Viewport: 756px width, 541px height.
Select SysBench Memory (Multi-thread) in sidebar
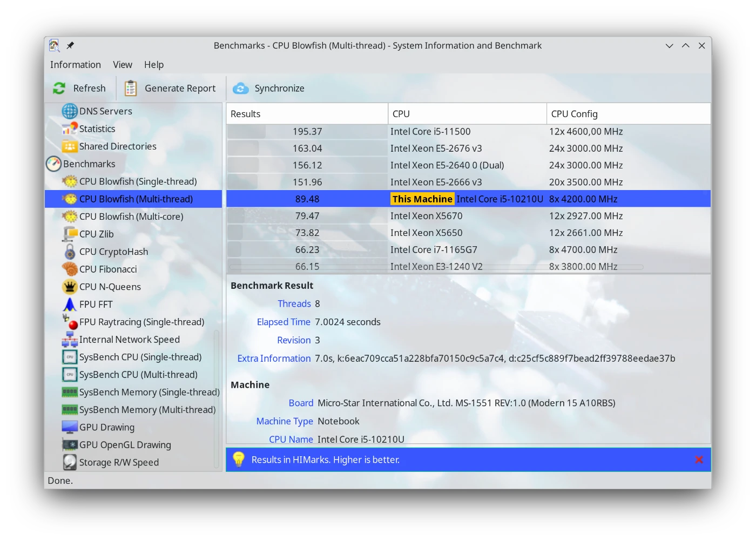147,410
